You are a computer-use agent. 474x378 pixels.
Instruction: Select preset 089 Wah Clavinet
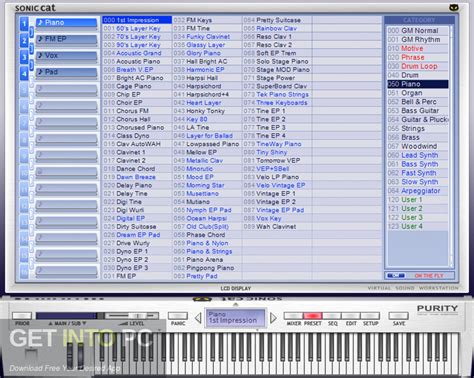(x=277, y=227)
